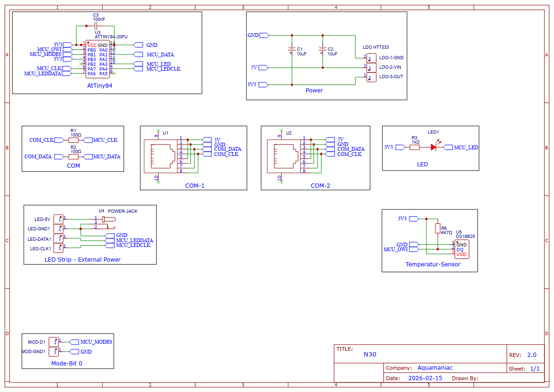Select the Temperatur-Sensor block label
This screenshot has width=554, height=392.
point(433,264)
